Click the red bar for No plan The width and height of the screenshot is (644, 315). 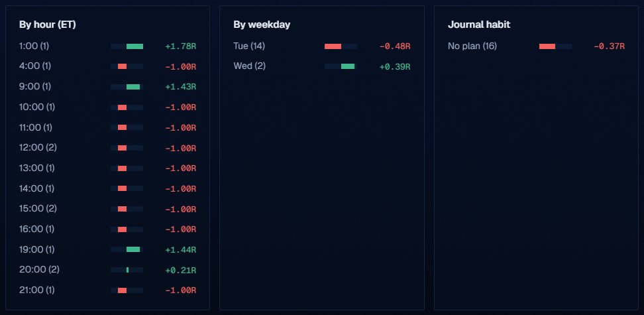tap(547, 46)
